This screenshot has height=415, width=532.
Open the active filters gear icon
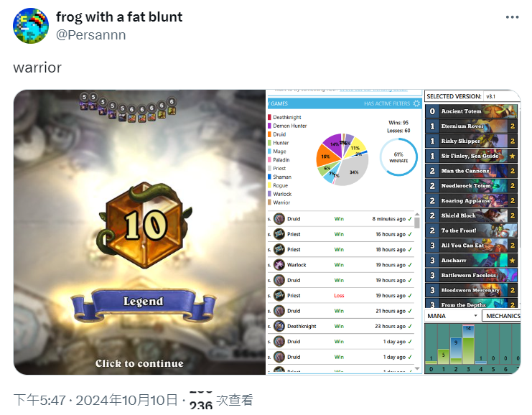[x=416, y=103]
